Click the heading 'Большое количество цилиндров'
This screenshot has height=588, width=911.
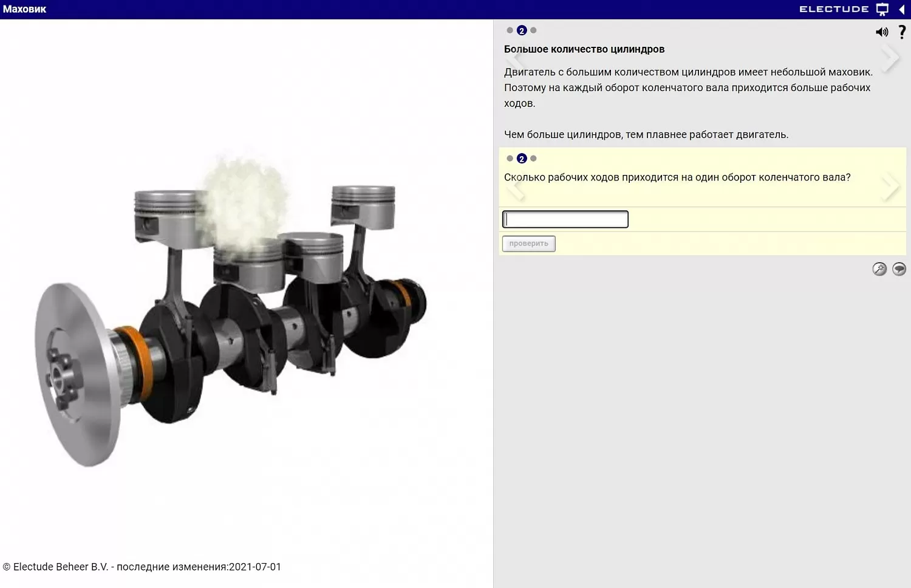pos(584,49)
